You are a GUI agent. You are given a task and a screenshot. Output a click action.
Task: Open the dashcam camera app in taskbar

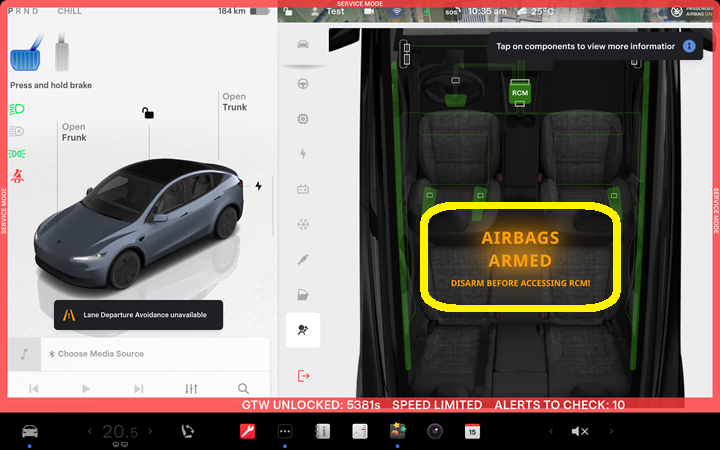(435, 432)
